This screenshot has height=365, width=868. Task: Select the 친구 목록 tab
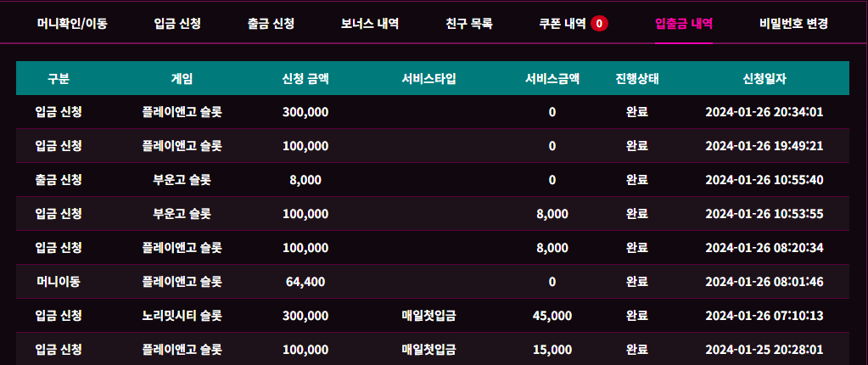coord(469,24)
